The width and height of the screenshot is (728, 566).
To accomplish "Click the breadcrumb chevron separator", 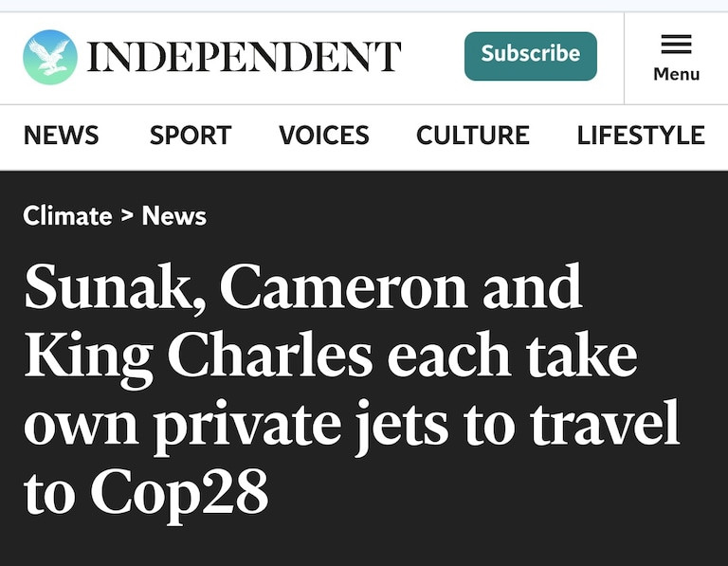I will 127,216.
